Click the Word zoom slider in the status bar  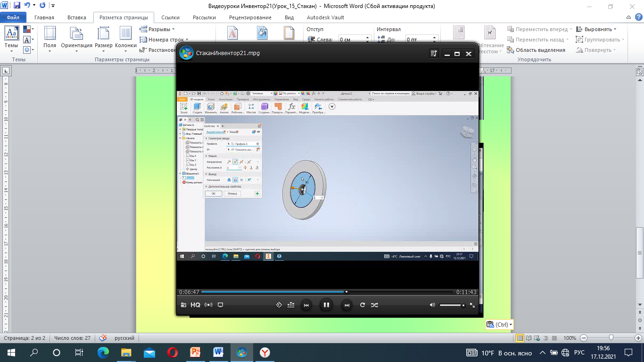tap(611, 338)
